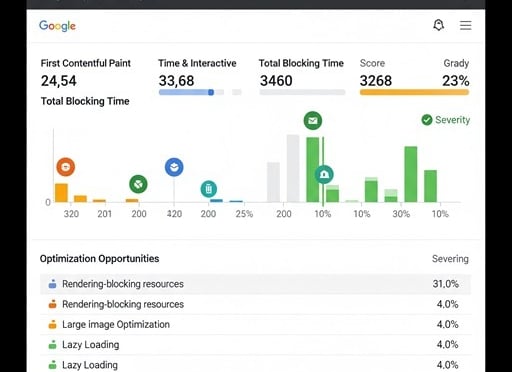The height and width of the screenshot is (372, 512).
Task: Click the 320 axis label
Action: click(x=71, y=214)
